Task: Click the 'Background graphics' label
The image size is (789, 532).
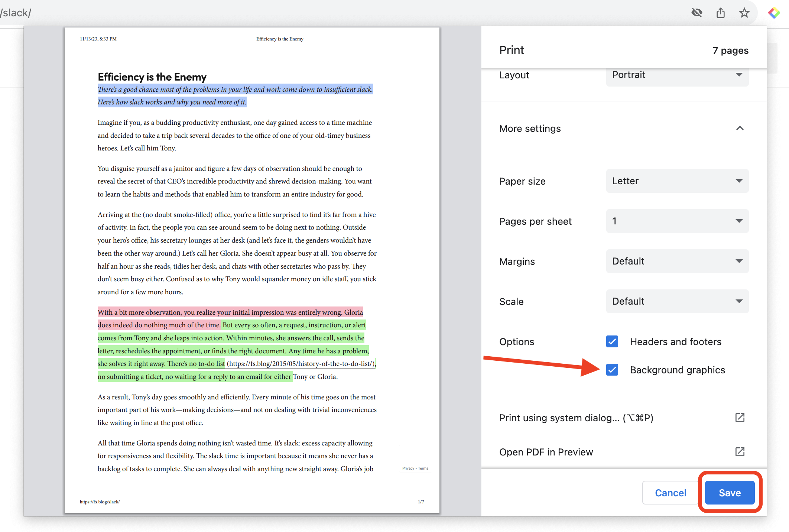Action: click(677, 370)
